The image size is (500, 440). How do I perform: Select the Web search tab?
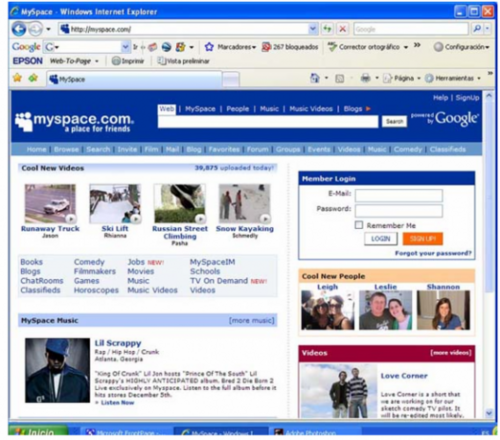pos(167,109)
